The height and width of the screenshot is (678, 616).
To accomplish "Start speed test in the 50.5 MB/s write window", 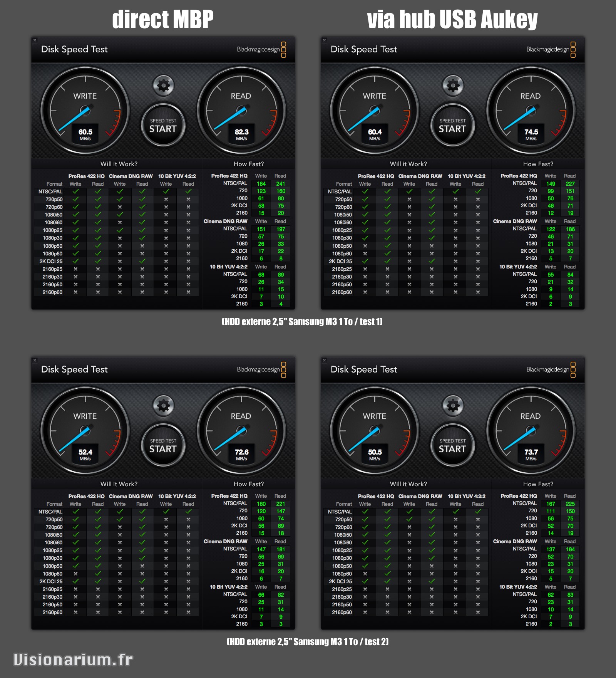I will [x=453, y=445].
